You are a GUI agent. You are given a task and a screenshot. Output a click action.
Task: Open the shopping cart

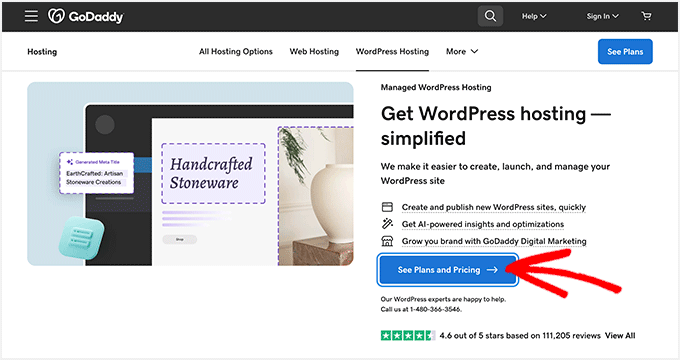(x=646, y=16)
